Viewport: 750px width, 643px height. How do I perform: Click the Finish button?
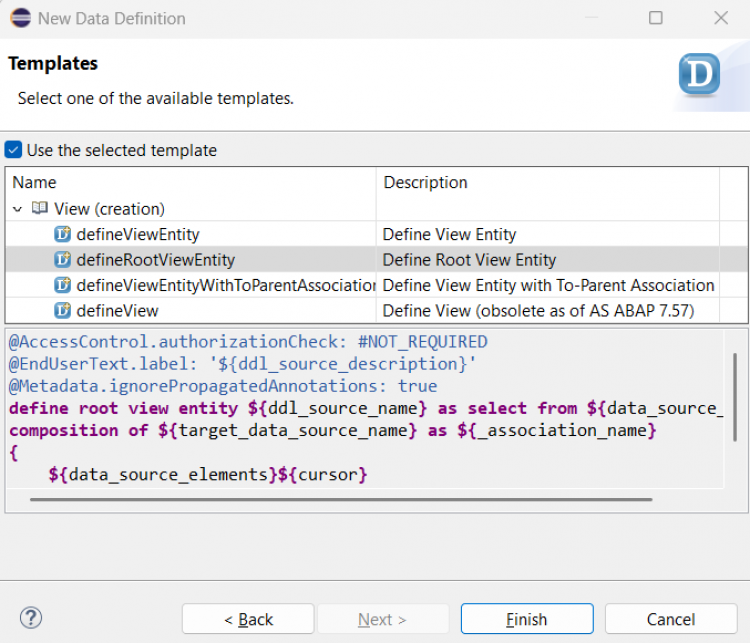pyautogui.click(x=526, y=619)
